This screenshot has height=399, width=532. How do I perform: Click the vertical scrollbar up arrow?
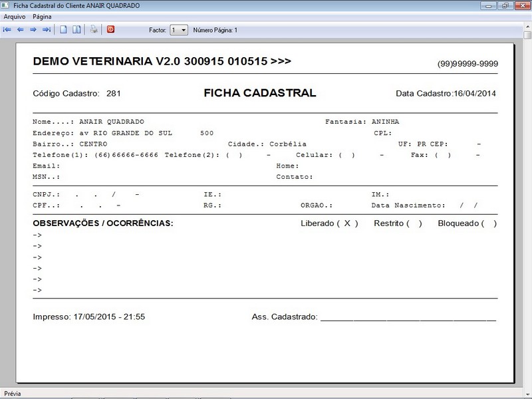(x=528, y=27)
